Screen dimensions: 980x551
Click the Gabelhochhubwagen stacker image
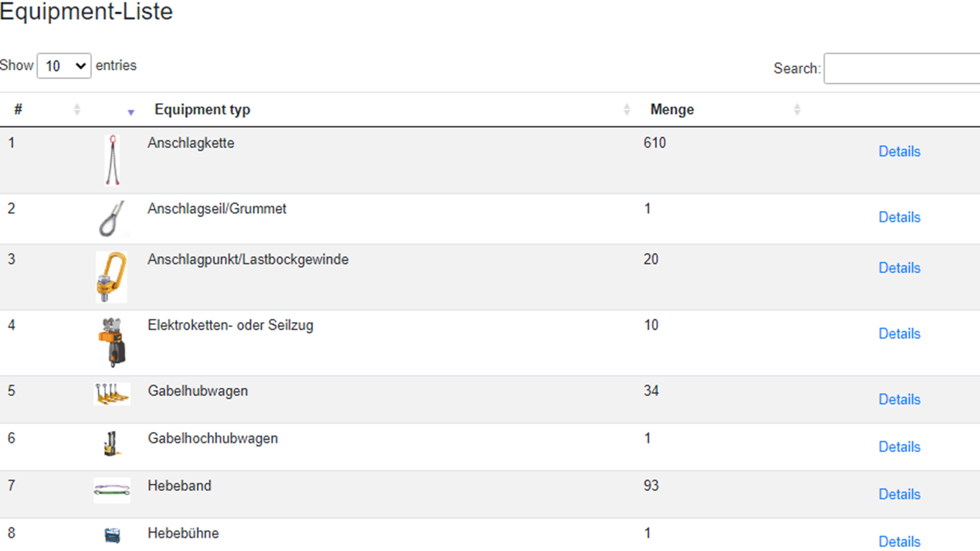(x=112, y=443)
